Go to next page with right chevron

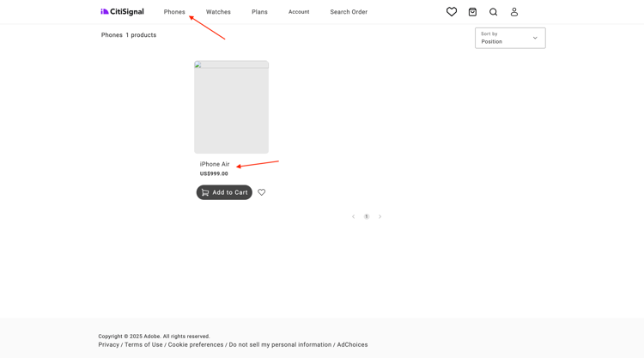coord(380,216)
